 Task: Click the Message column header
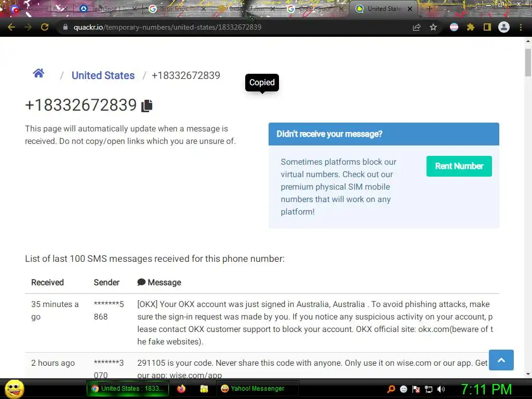[159, 282]
